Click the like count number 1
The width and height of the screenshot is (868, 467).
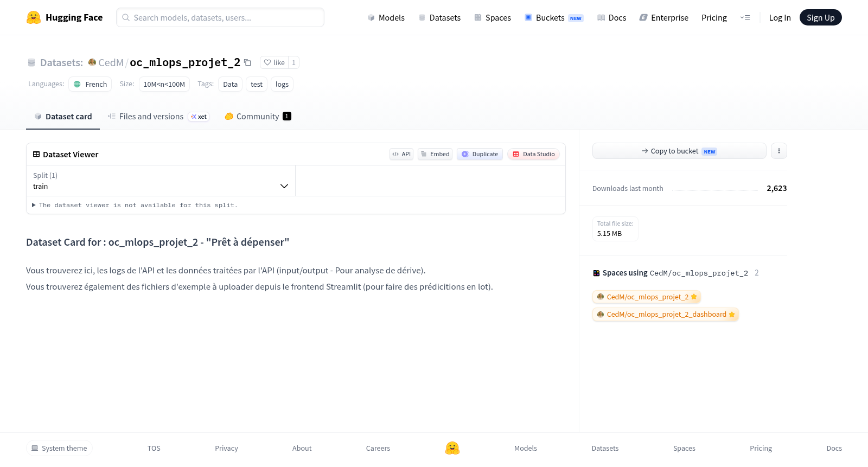tap(293, 62)
